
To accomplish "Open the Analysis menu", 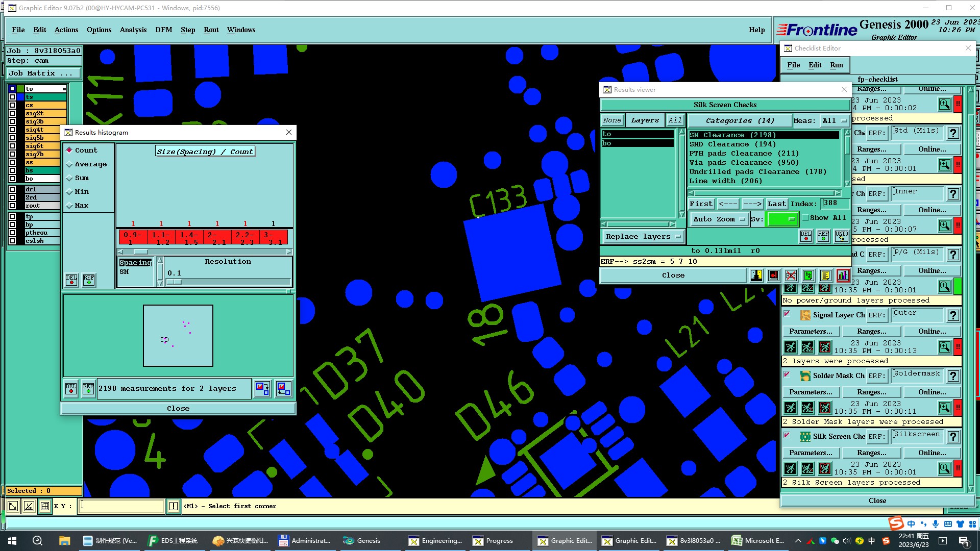I will [x=133, y=30].
